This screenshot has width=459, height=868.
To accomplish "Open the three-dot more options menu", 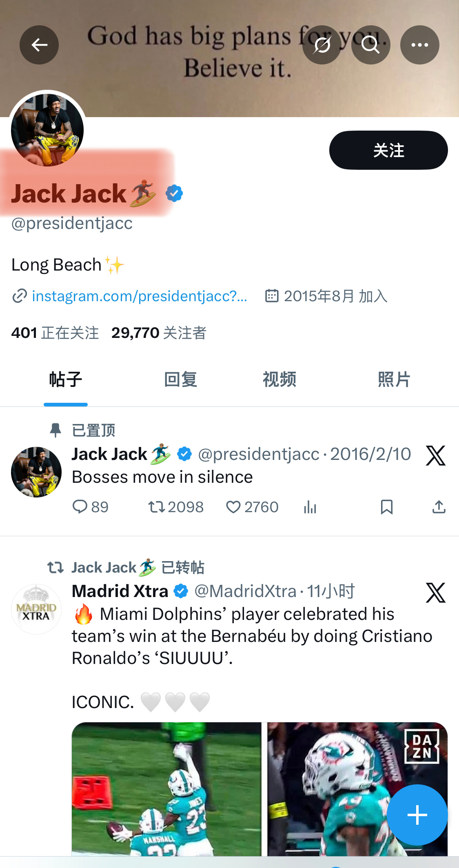I will 419,45.
